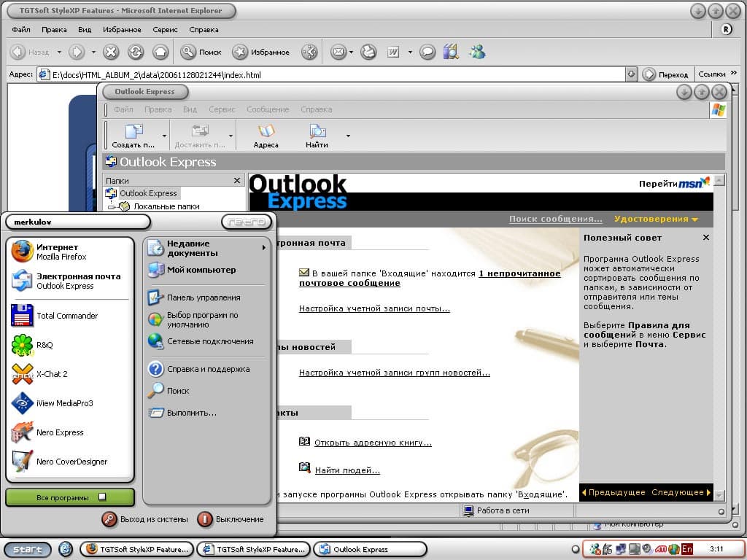
Task: Expand the Ссылки links chevron
Action: (734, 73)
